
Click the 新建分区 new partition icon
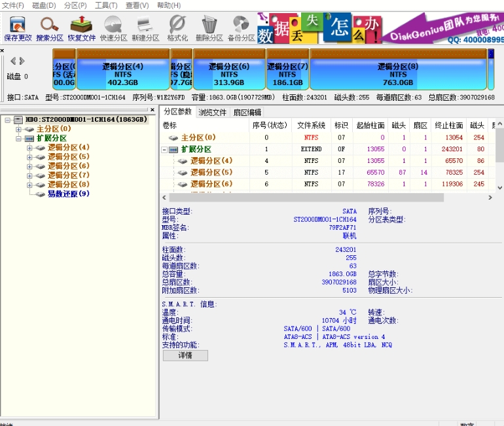point(145,26)
